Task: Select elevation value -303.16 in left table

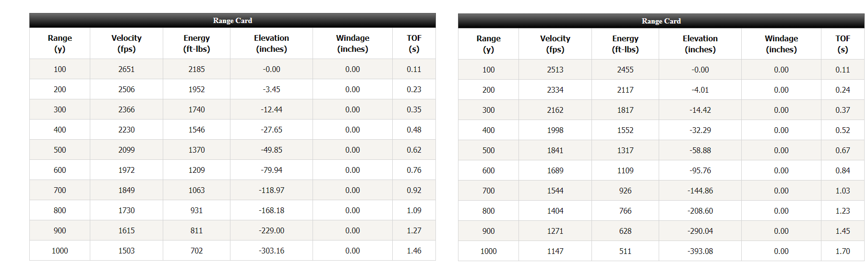Action: [271, 251]
